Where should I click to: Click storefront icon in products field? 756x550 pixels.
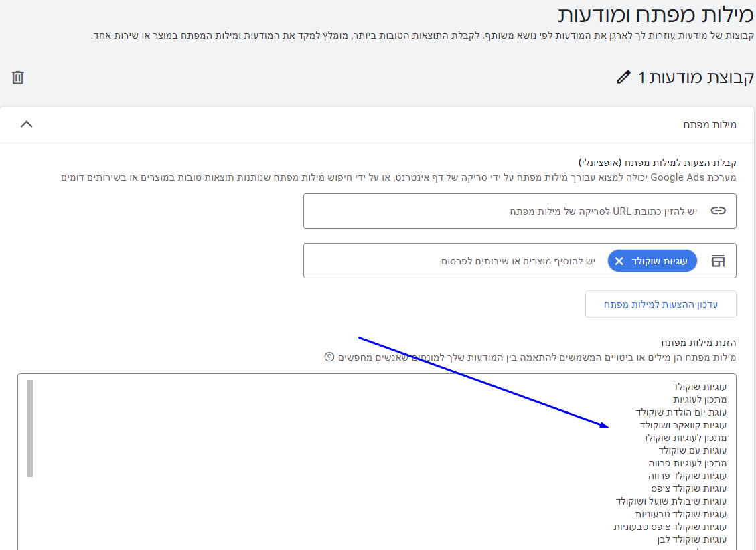coord(718,261)
